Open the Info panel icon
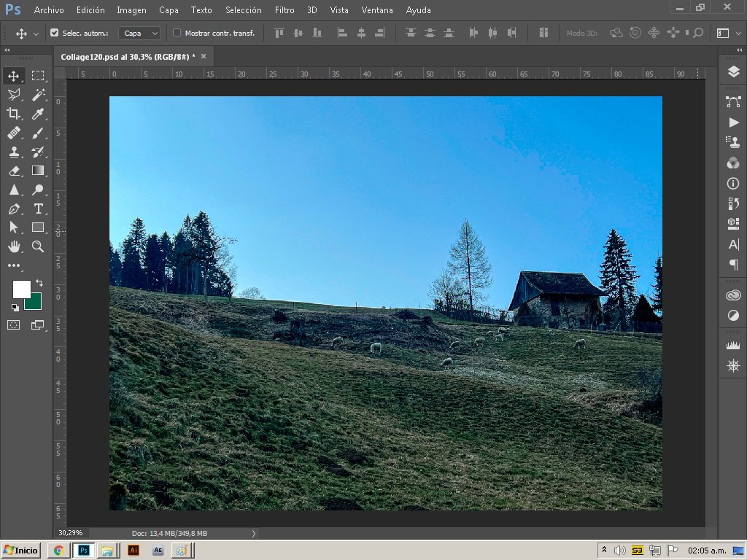 (733, 183)
